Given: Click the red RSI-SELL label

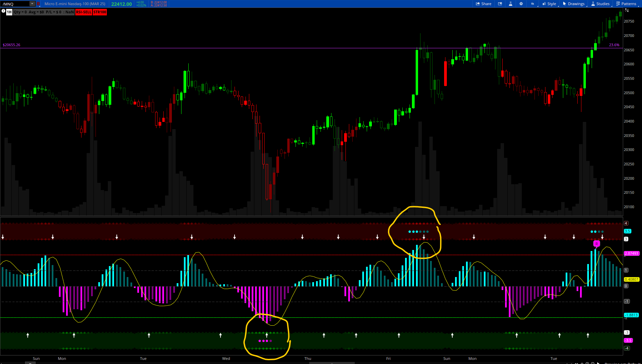Looking at the screenshot, I should tap(84, 12).
